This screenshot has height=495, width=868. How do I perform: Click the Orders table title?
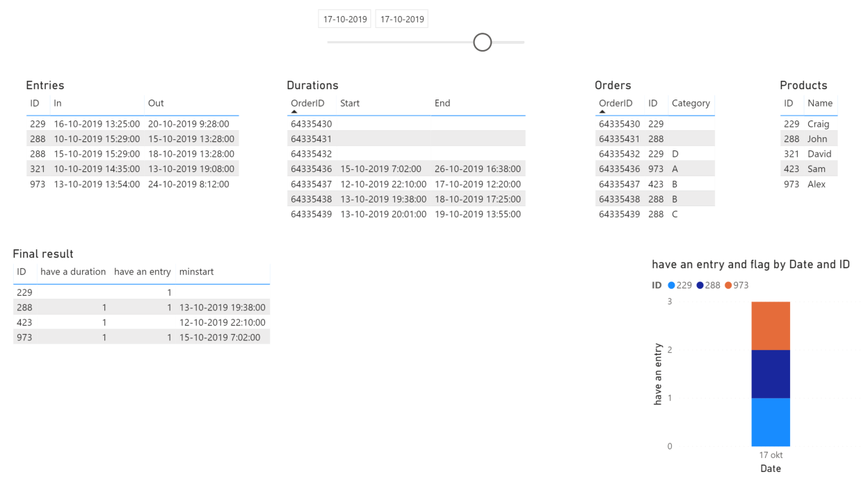click(613, 85)
